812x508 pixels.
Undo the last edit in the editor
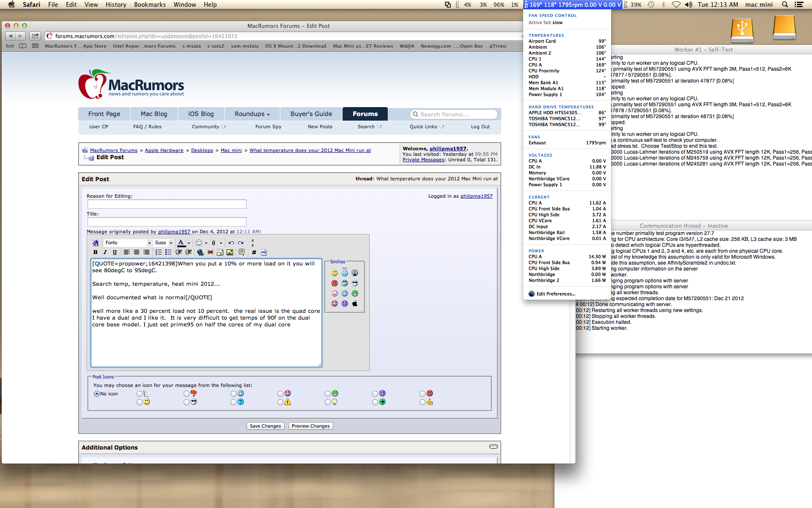231,243
